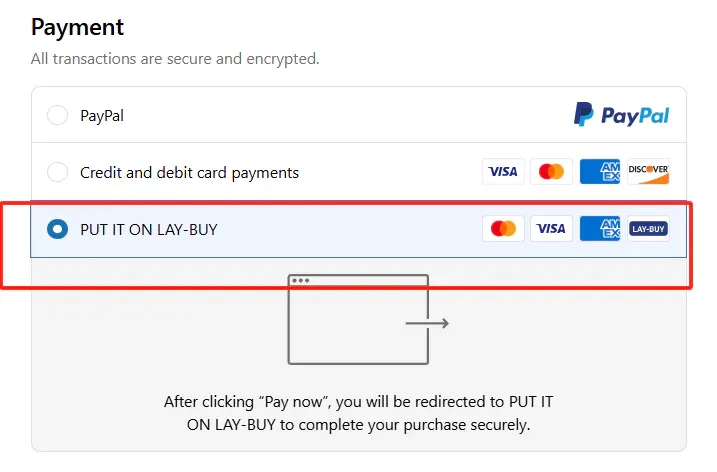717x472 pixels.
Task: Click the Pay now redirect description text
Action: [x=358, y=413]
